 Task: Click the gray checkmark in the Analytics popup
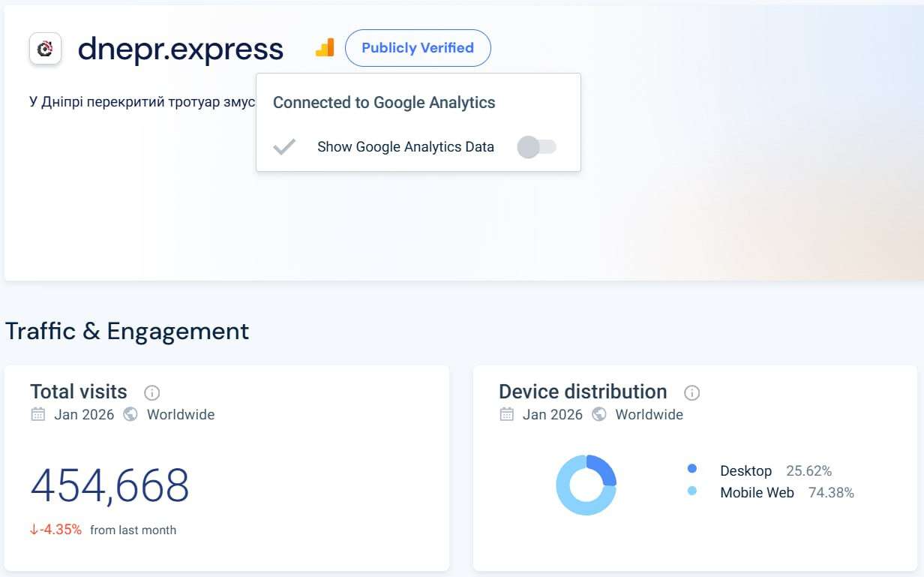(x=284, y=147)
